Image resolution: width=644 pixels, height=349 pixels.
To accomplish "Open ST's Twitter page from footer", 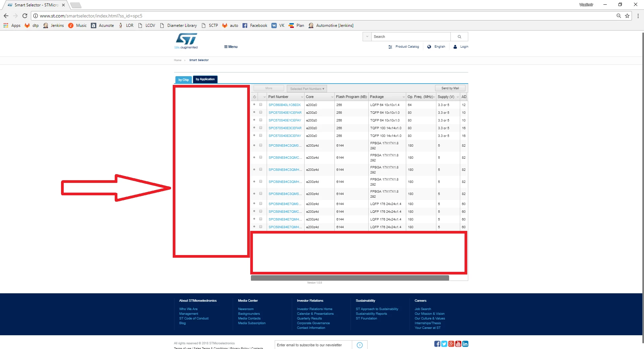I will (x=444, y=344).
